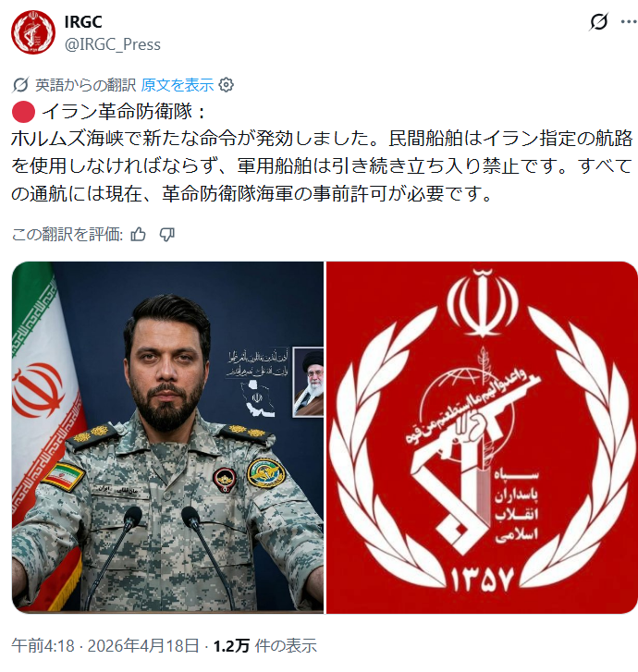Open the @IRGC_Press handle link
This screenshot has height=672, width=638.
pos(112,44)
